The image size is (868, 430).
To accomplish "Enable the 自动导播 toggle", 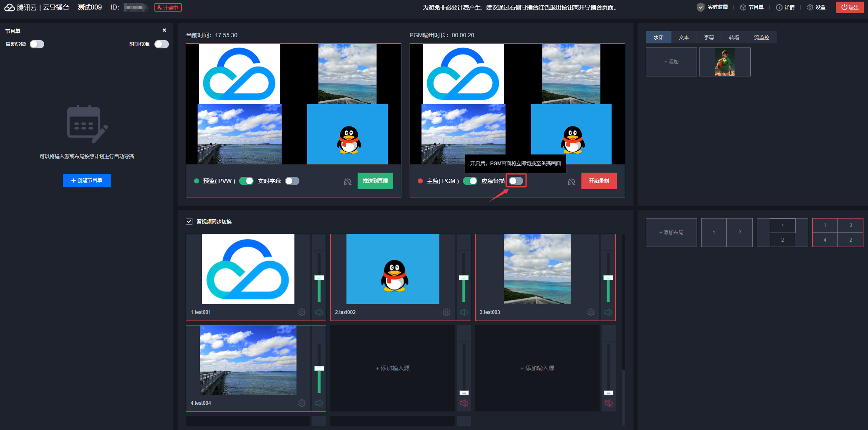I will [37, 44].
